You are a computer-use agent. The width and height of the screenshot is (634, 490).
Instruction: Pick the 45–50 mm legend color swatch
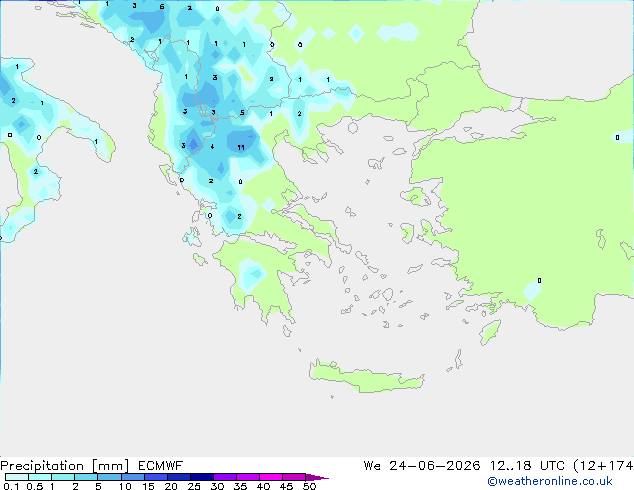tap(294, 477)
